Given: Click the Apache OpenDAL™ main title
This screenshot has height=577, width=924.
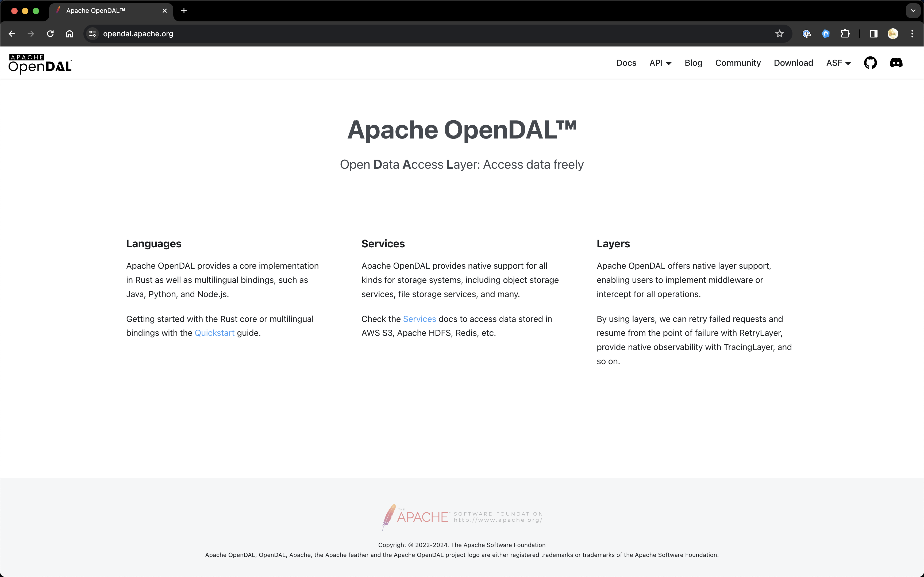Looking at the screenshot, I should coord(462,130).
